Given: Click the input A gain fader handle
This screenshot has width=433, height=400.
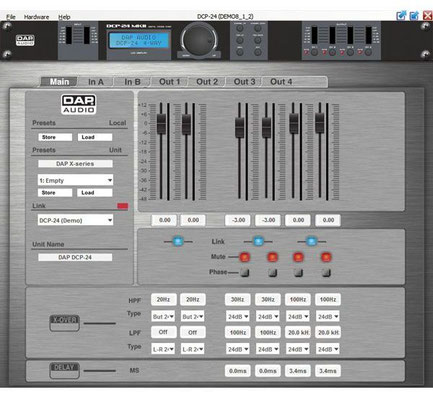Looking at the screenshot, I should click(x=161, y=124).
